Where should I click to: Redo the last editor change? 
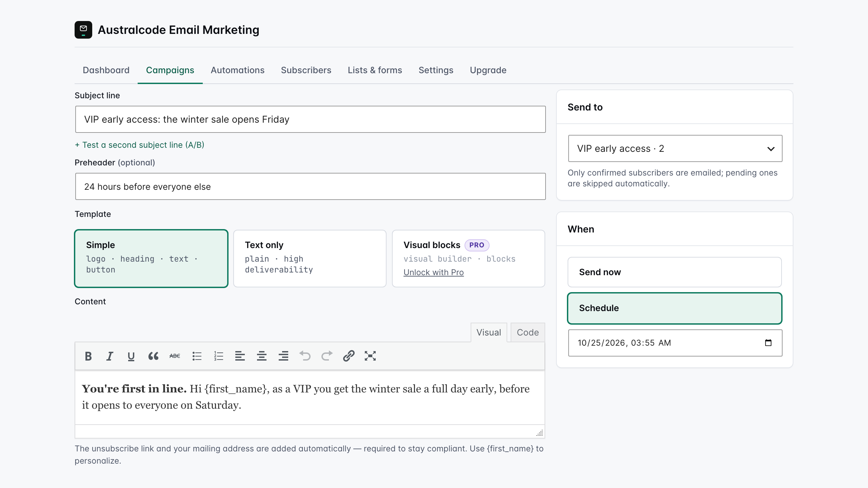[x=327, y=356]
